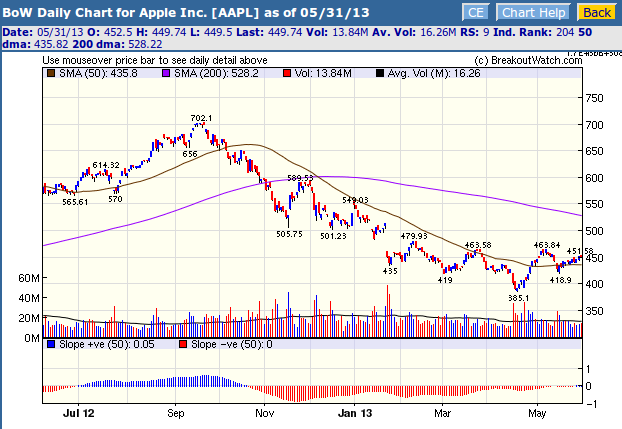
Task: Click the Av. Vol: 16.26M header value
Action: [414, 32]
